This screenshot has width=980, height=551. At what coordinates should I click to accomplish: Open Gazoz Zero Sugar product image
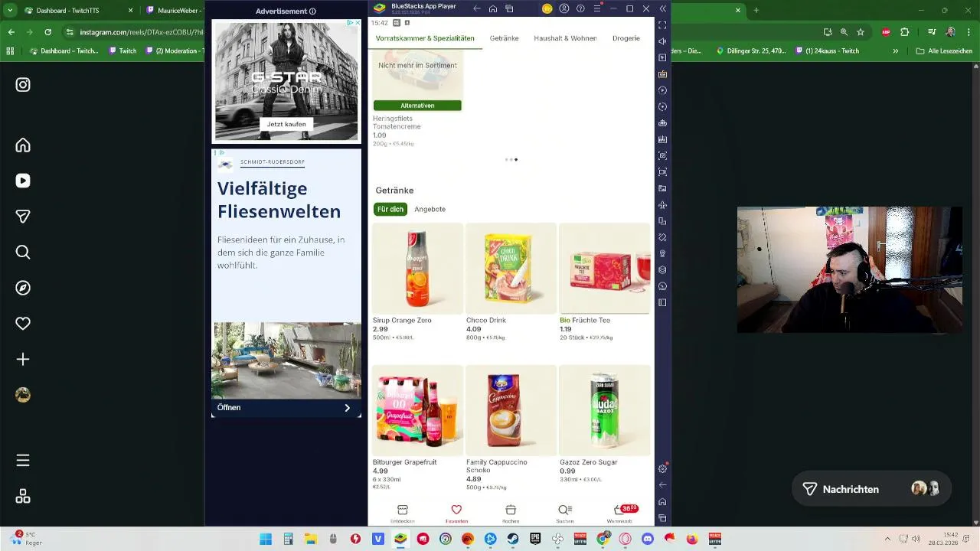click(x=604, y=410)
